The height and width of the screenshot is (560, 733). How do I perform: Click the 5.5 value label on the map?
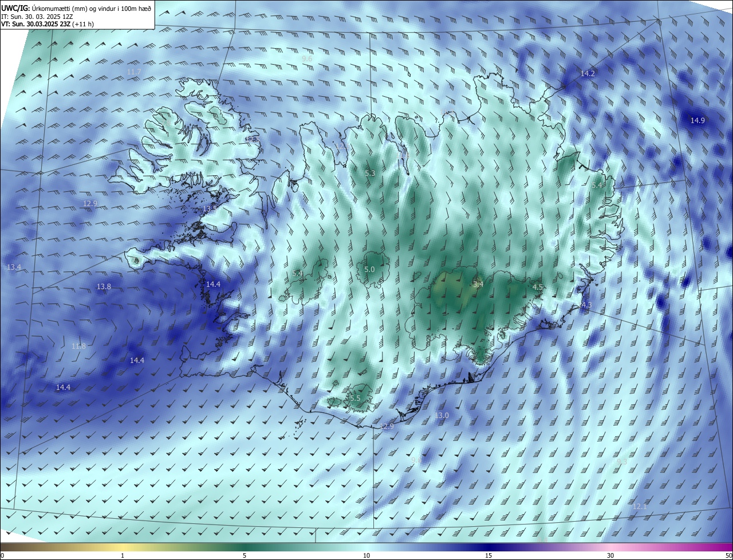coord(354,398)
